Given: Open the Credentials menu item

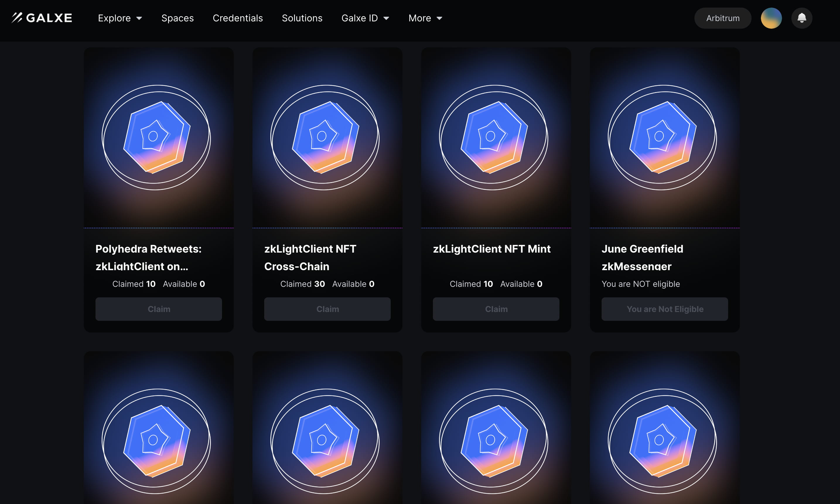Looking at the screenshot, I should 238,18.
